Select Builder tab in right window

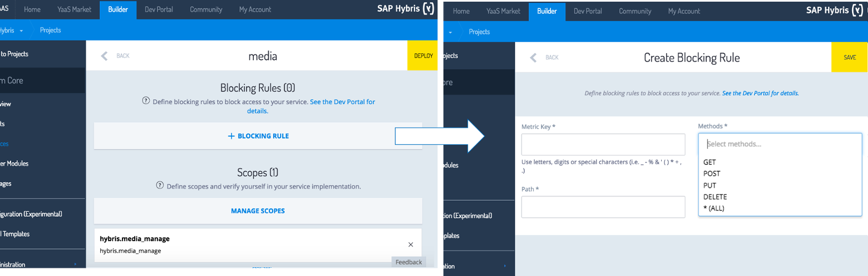click(x=547, y=11)
